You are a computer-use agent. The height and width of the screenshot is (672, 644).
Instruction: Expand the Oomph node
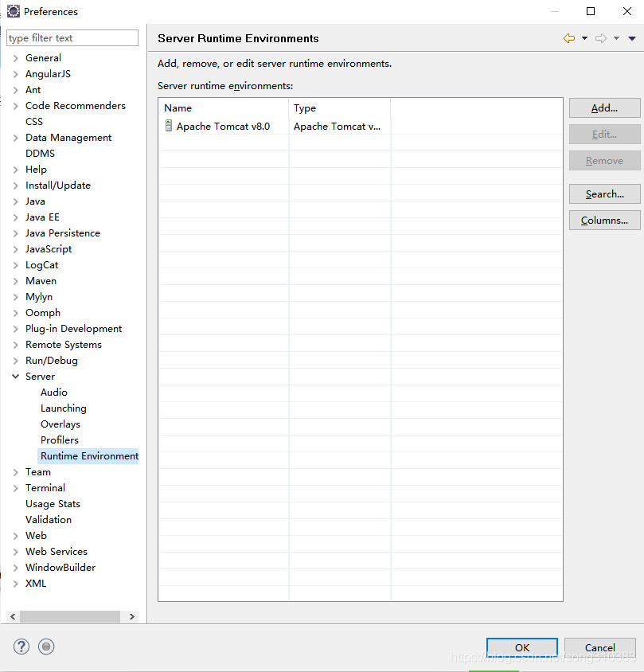15,313
